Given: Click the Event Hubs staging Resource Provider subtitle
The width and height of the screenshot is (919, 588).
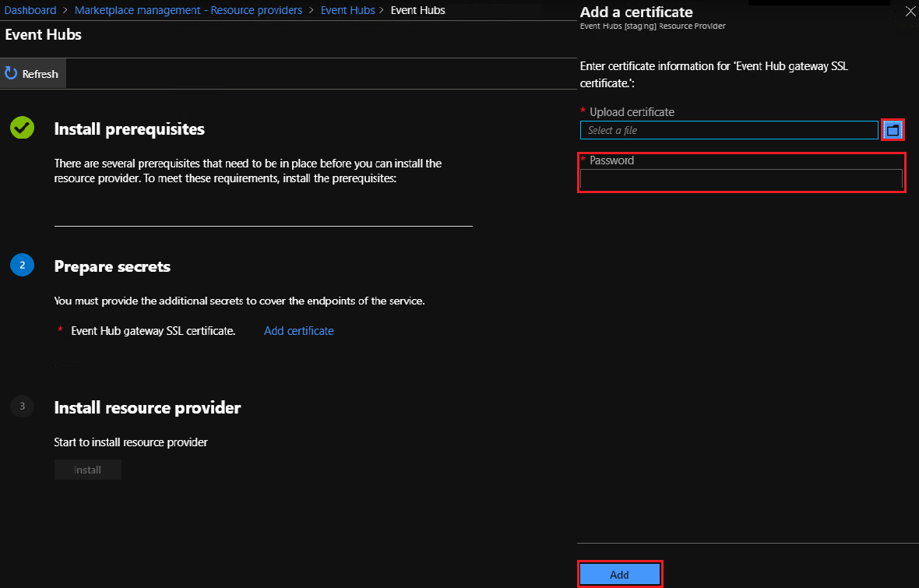Looking at the screenshot, I should coord(652,26).
